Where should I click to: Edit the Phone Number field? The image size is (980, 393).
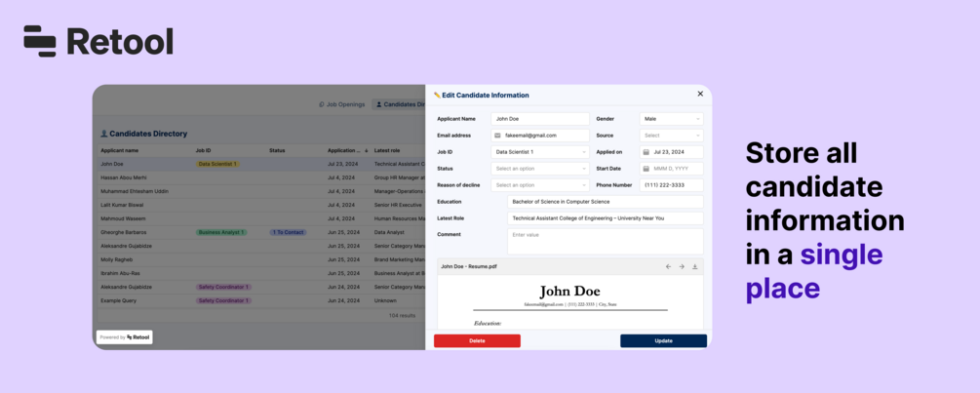point(671,185)
